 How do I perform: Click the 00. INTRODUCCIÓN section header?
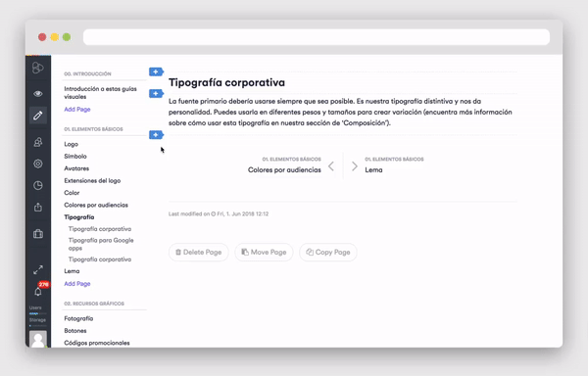coord(87,74)
